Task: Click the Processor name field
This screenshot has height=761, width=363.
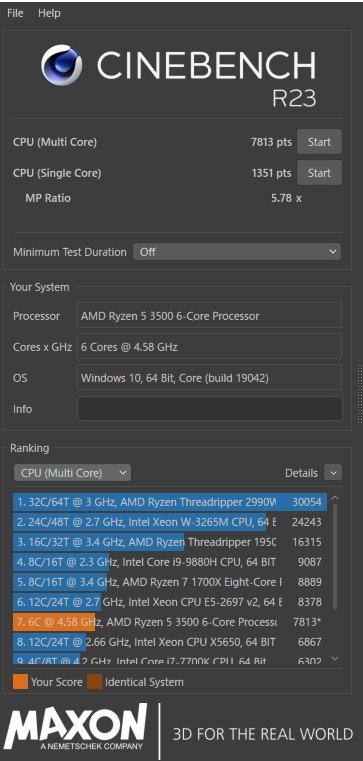Action: 210,316
